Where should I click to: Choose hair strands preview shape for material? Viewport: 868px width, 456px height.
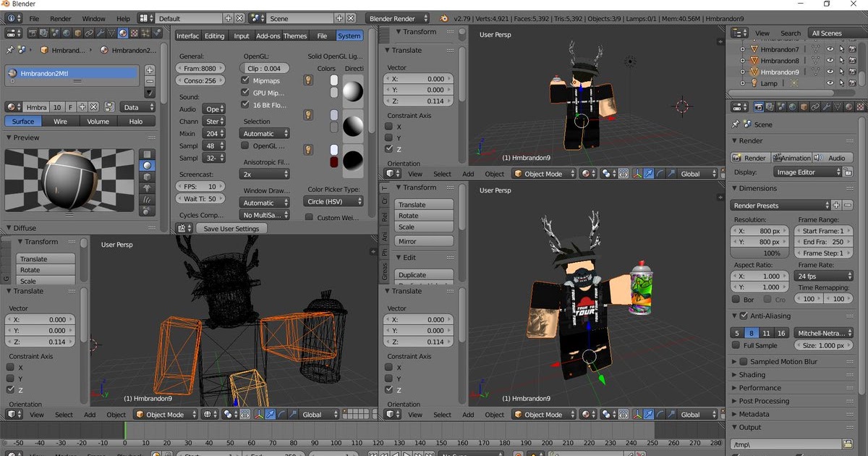point(148,200)
